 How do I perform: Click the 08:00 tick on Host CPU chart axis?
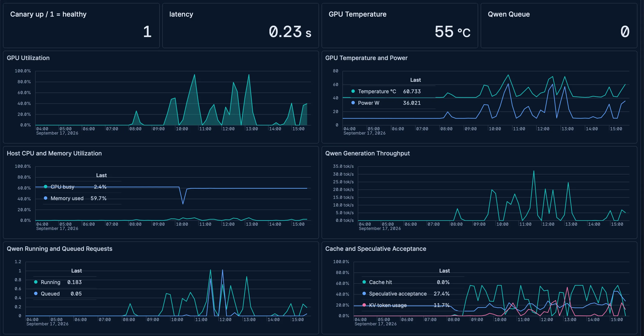click(135, 224)
